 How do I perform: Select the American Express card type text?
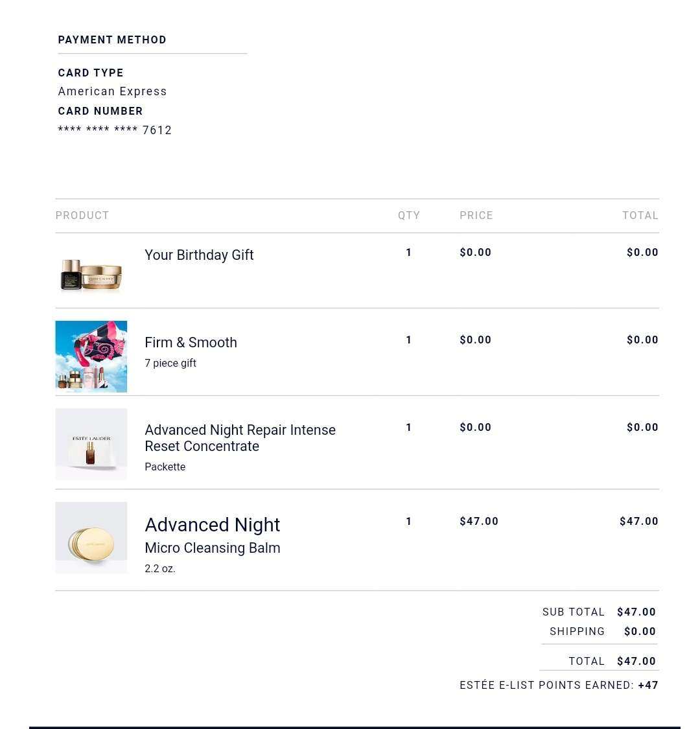112,91
